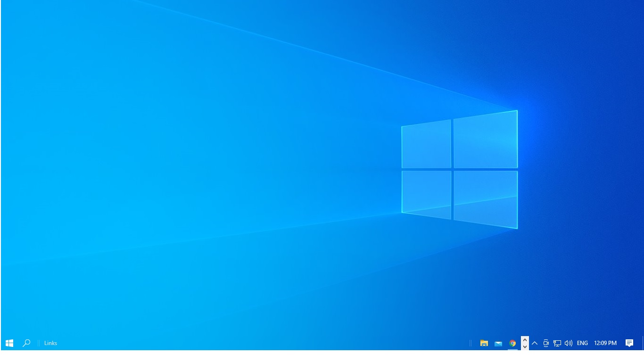644x362 pixels.
Task: Open Google Chrome from the taskbar
Action: [x=512, y=343]
